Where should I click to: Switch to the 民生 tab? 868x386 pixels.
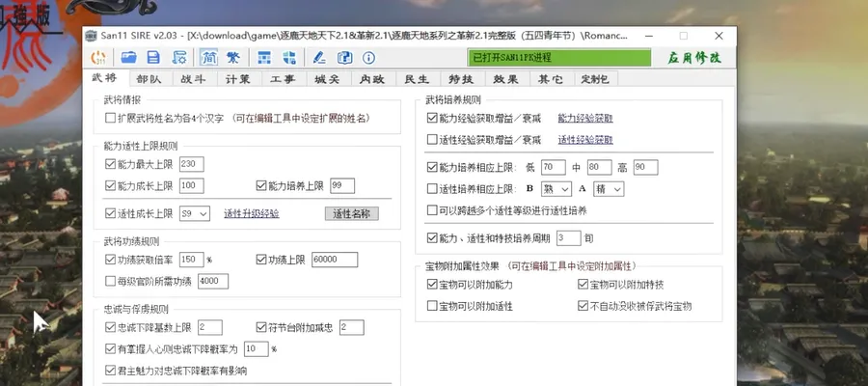click(417, 79)
